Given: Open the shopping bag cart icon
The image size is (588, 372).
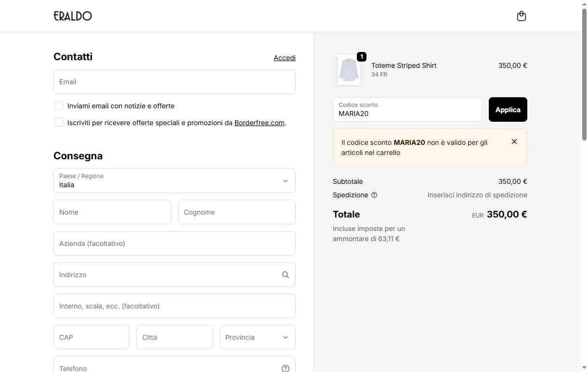Looking at the screenshot, I should pyautogui.click(x=521, y=16).
